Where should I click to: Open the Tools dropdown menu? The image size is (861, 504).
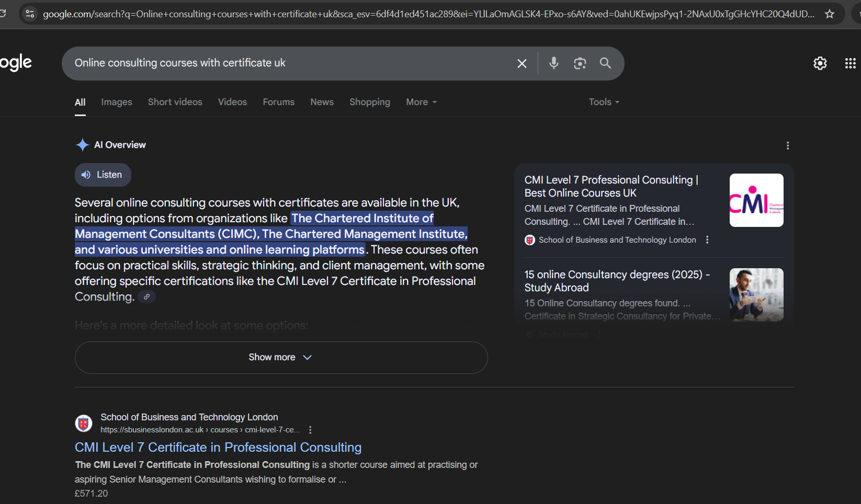604,102
